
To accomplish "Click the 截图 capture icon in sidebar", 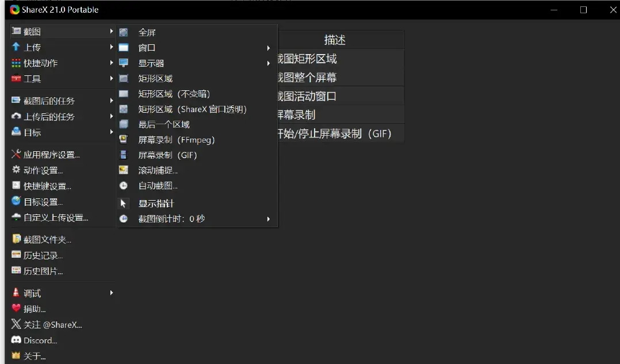I will (16, 31).
